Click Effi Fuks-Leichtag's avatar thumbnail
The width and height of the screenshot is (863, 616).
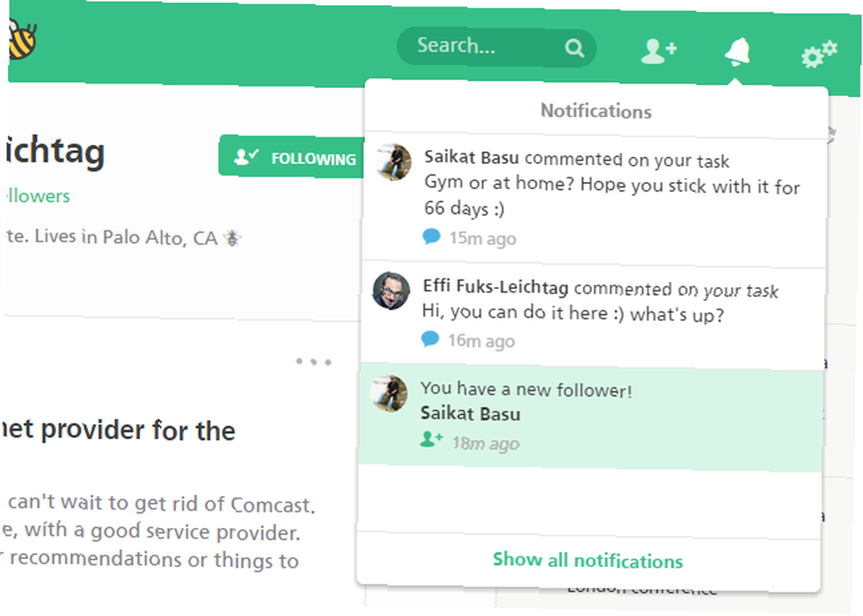(391, 291)
